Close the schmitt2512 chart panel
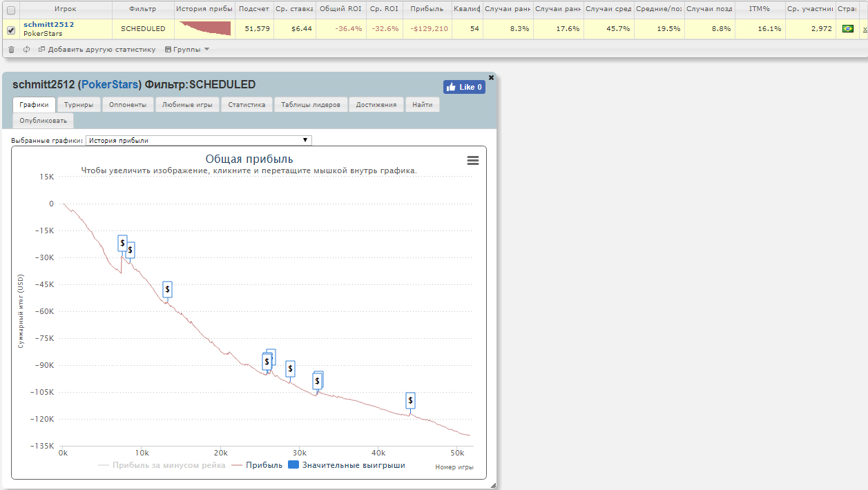The width and height of the screenshot is (868, 490). point(491,77)
